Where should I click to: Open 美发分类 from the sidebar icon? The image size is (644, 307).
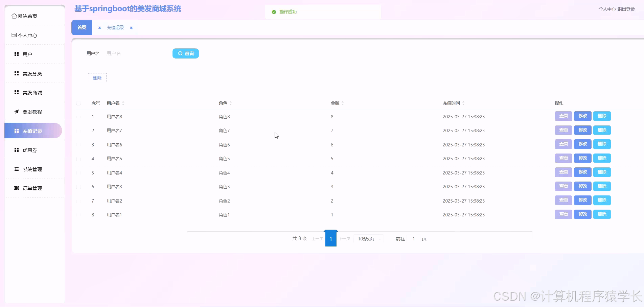(x=16, y=73)
